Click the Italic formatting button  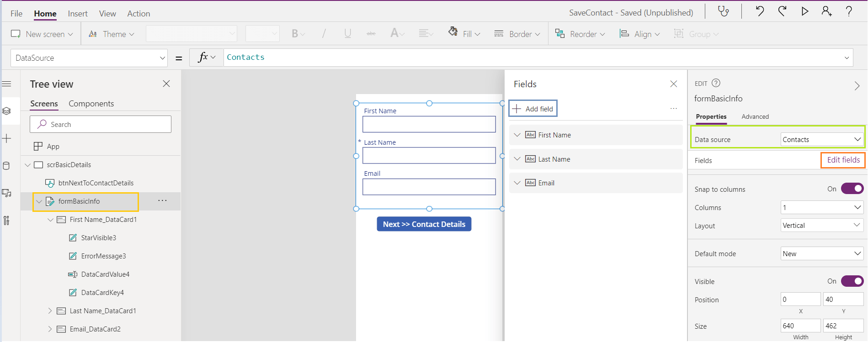324,34
